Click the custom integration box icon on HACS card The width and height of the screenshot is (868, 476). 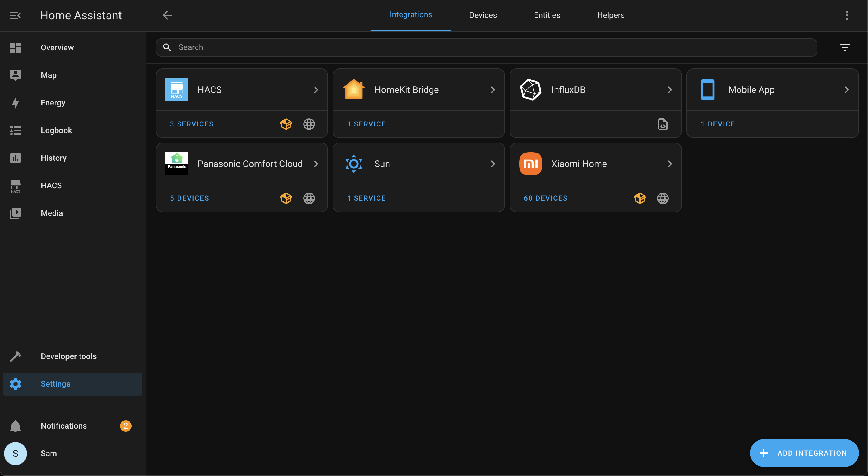pos(286,124)
